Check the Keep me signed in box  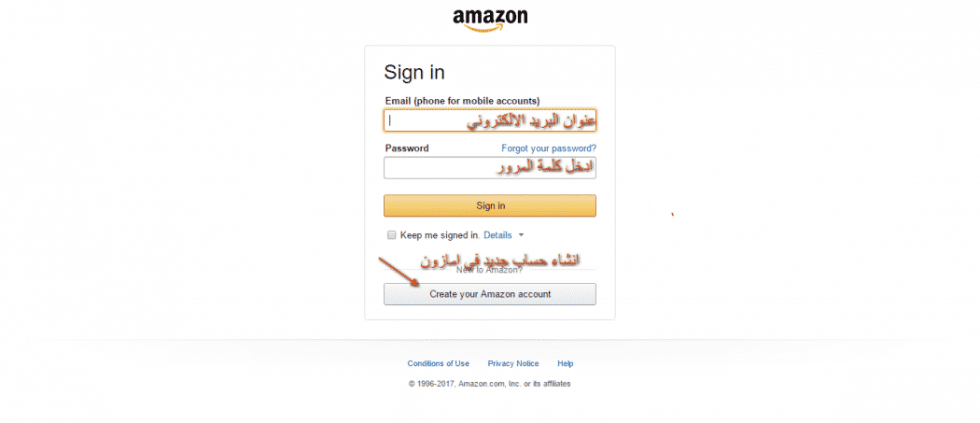pos(391,235)
